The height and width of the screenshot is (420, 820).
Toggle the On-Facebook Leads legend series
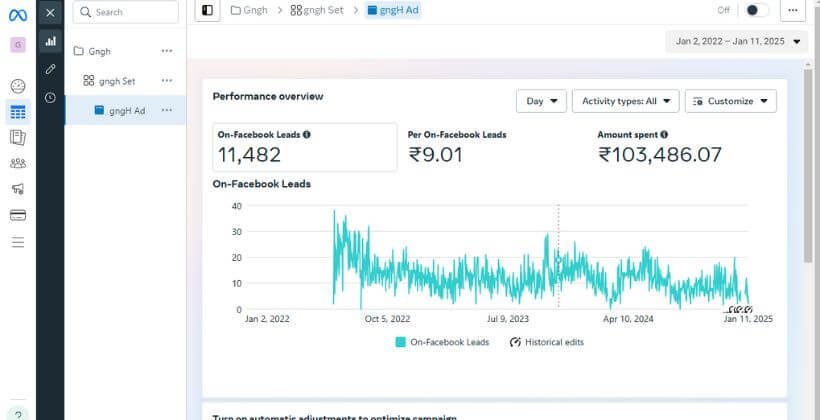click(442, 342)
